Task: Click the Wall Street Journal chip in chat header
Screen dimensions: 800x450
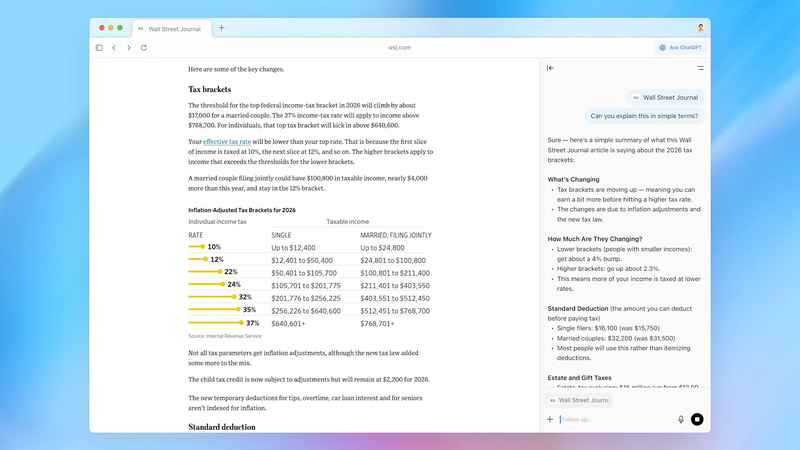Action: [665, 98]
